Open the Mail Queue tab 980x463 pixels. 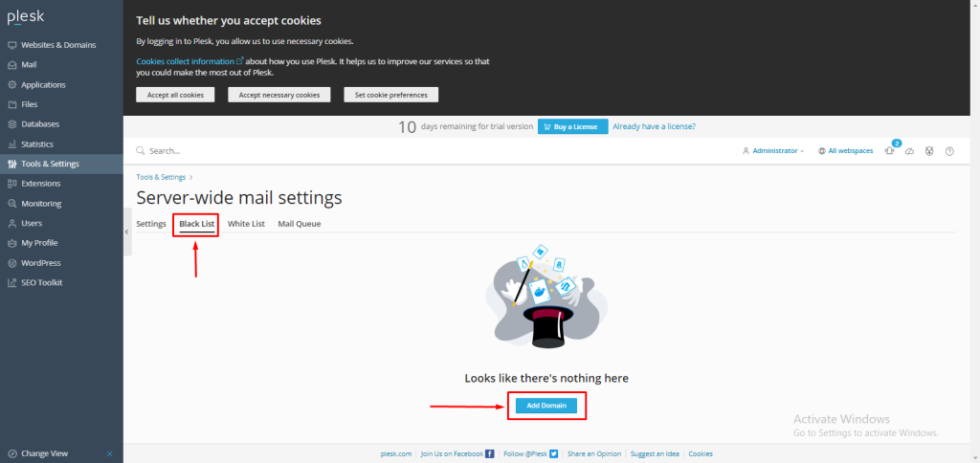click(300, 224)
